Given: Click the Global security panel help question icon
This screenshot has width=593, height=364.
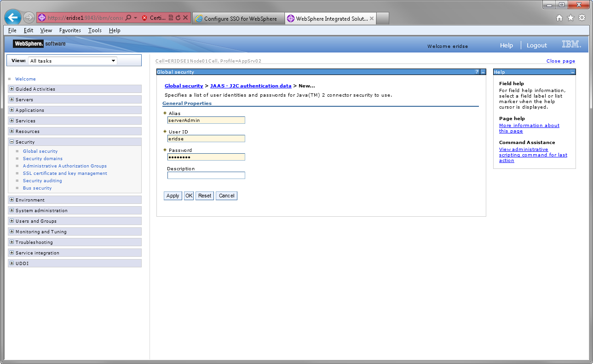Looking at the screenshot, I should pyautogui.click(x=477, y=72).
